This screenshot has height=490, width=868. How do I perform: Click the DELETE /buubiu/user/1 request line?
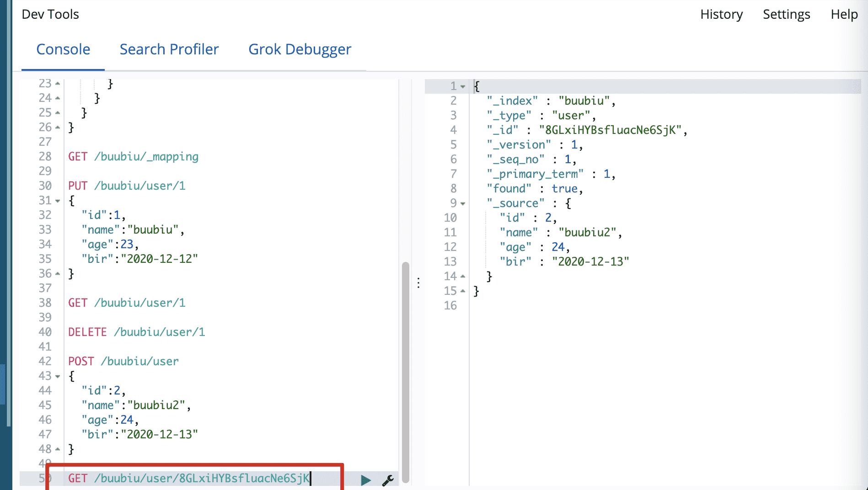click(136, 332)
